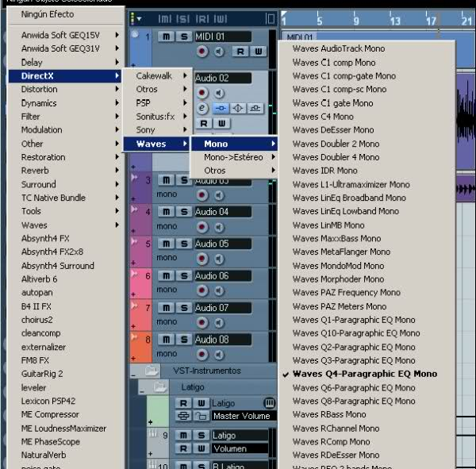This screenshot has height=469, width=476.
Task: Mute the Audio 04 track
Action: tap(166, 212)
